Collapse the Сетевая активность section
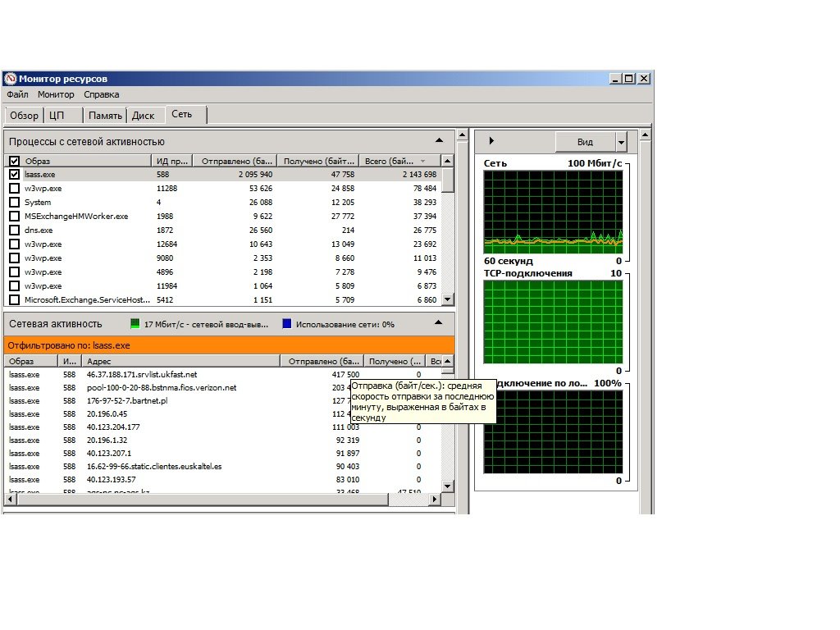The width and height of the screenshot is (840, 630). [x=439, y=323]
